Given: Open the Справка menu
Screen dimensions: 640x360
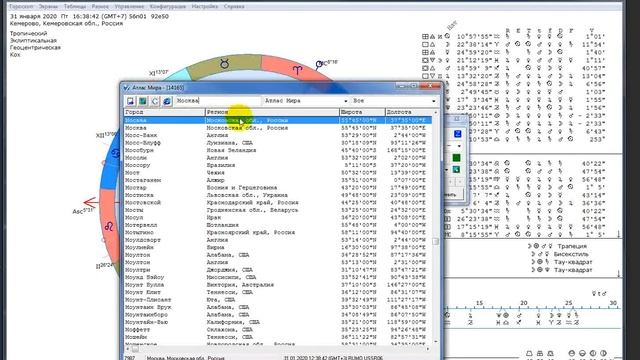Looking at the screenshot, I should (x=234, y=7).
